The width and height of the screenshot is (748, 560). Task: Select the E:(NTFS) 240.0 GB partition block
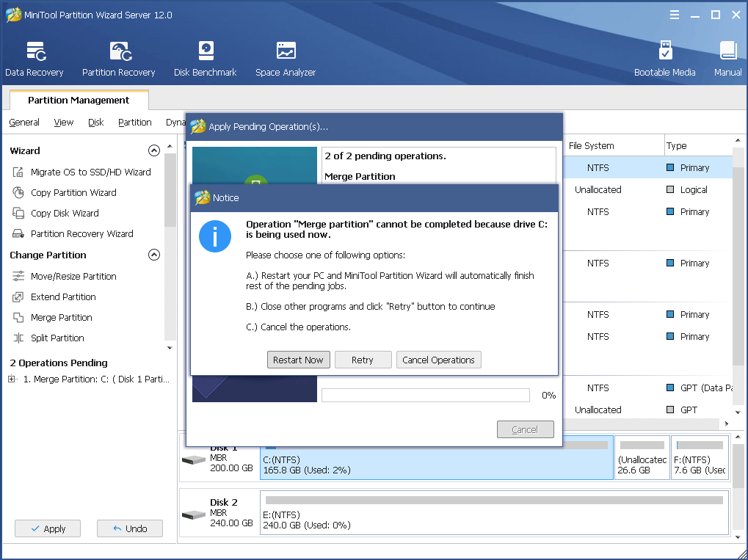coord(495,512)
